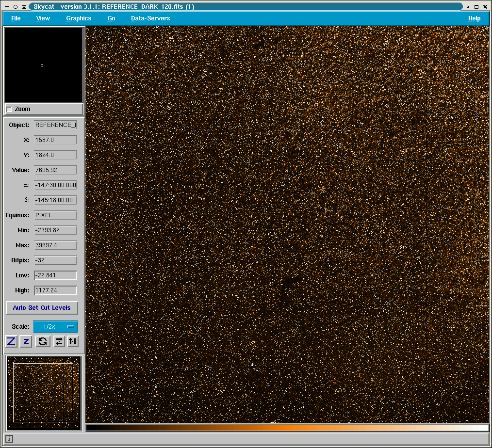The image size is (492, 448).
Task: Click the info icon in status bar
Action: pyautogui.click(x=9, y=439)
